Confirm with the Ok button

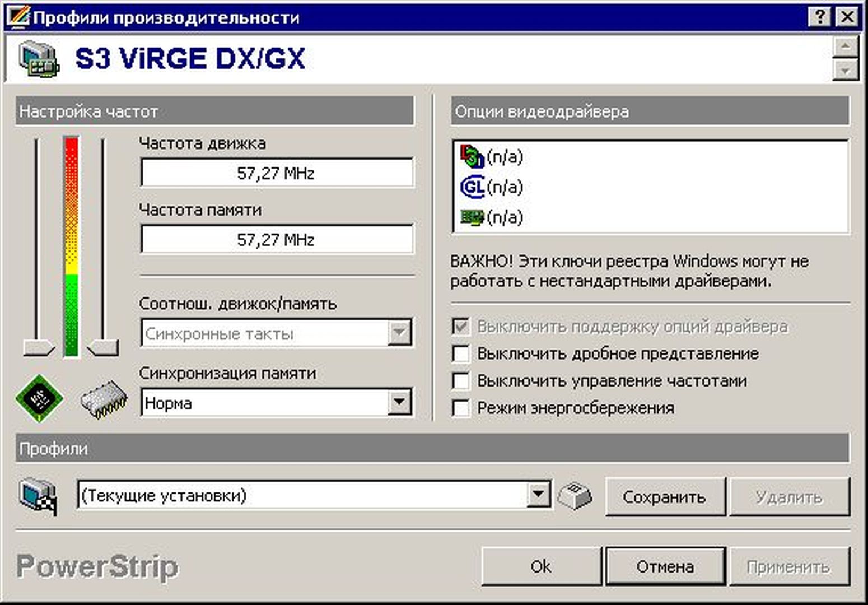541,566
